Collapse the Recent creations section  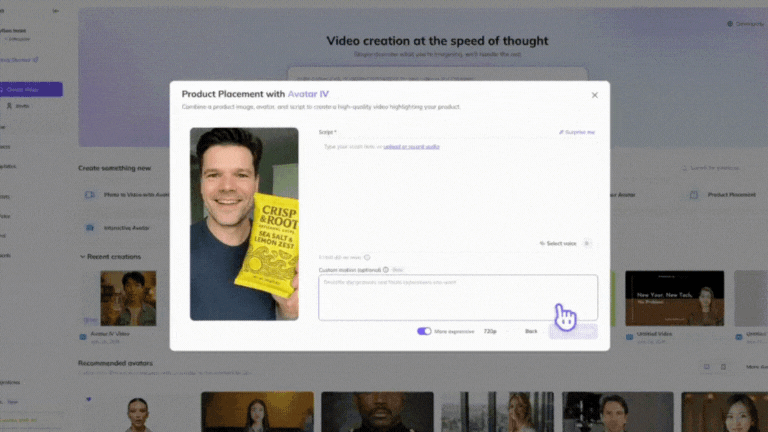[x=82, y=257]
